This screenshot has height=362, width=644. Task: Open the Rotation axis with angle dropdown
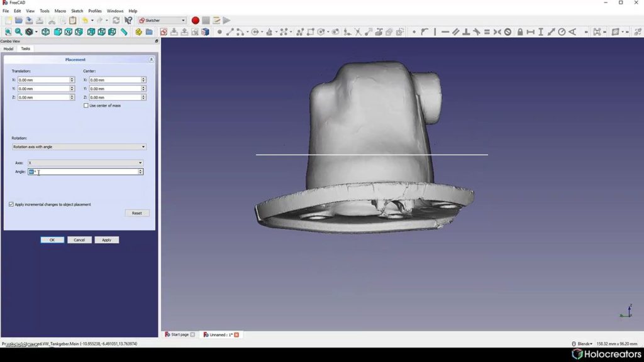pos(79,146)
